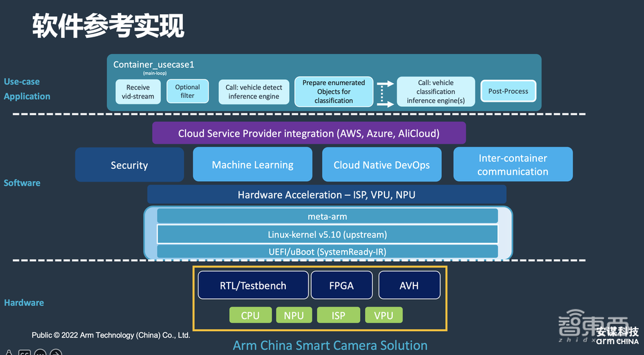
Task: Click Cloud Service Provider integration bar
Action: 308,133
